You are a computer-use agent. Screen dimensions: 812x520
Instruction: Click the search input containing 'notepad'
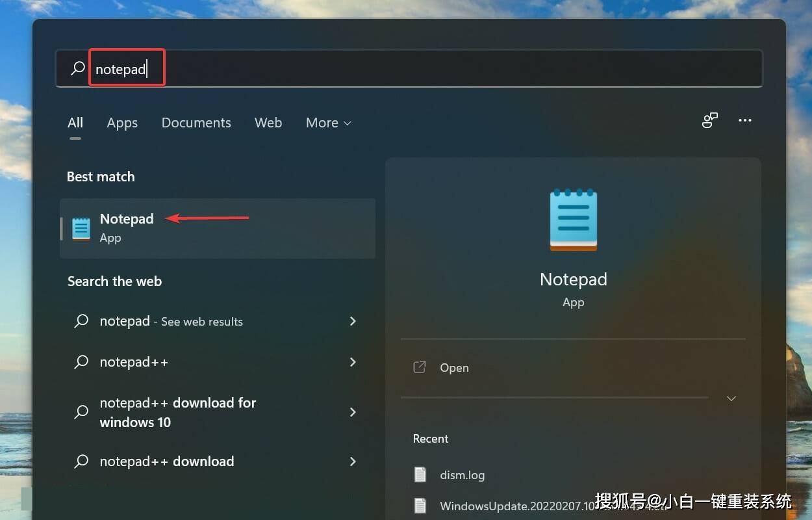pos(409,68)
